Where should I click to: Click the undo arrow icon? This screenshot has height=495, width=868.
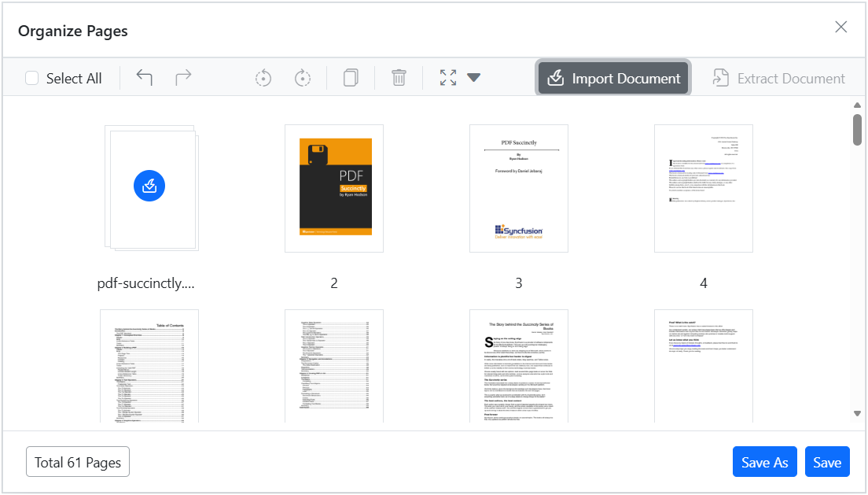coord(145,78)
